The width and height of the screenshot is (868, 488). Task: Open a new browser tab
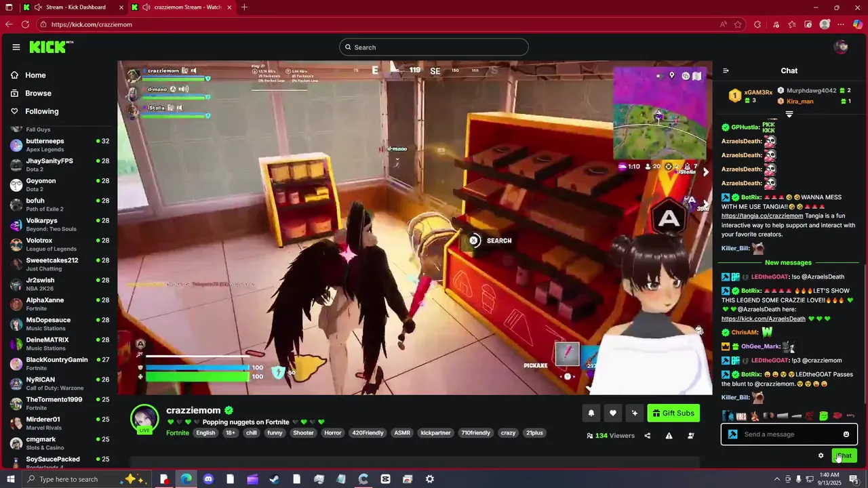click(x=244, y=7)
